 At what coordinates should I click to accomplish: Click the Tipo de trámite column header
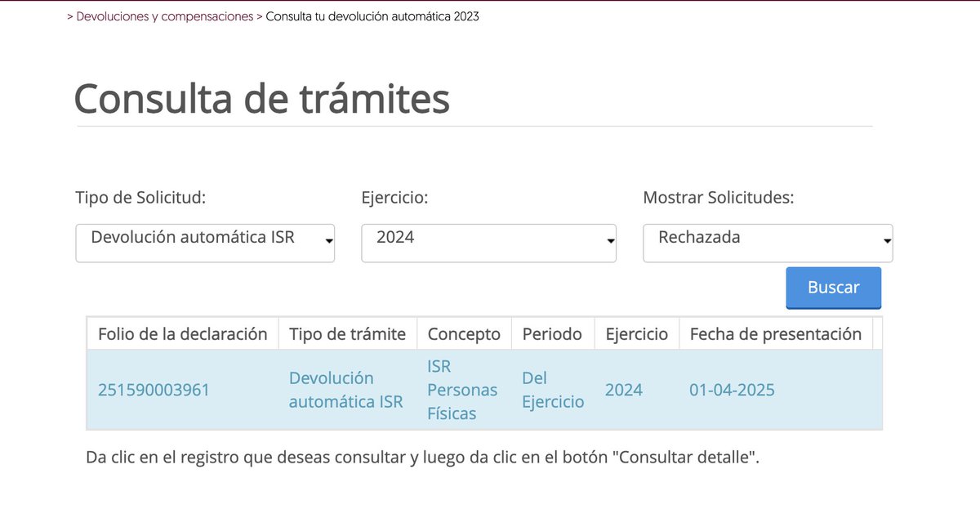tap(347, 333)
